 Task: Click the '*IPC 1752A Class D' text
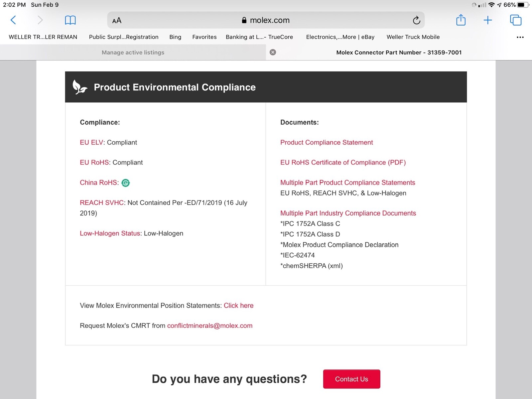tap(310, 234)
